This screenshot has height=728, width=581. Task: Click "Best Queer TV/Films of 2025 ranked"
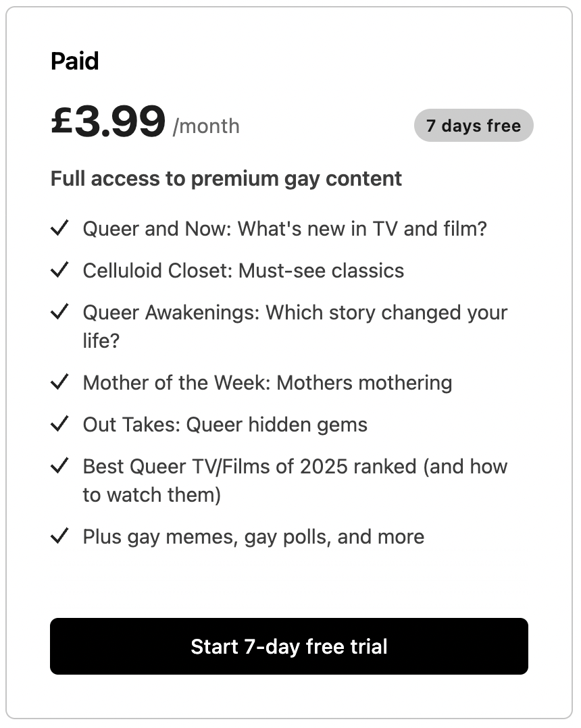(x=295, y=467)
